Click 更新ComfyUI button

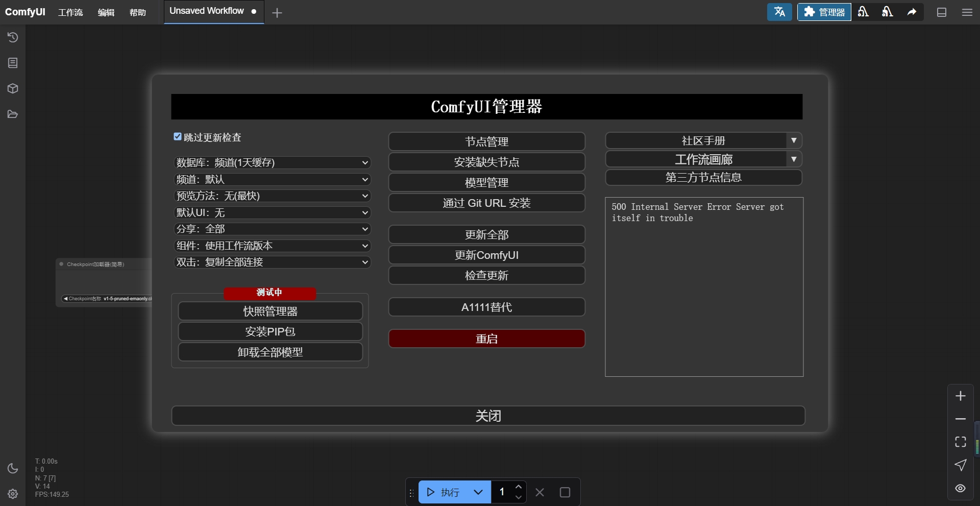click(x=487, y=255)
